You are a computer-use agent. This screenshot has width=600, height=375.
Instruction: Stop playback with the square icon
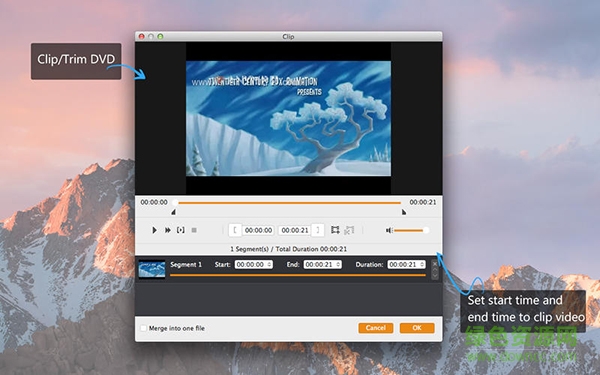coord(194,230)
